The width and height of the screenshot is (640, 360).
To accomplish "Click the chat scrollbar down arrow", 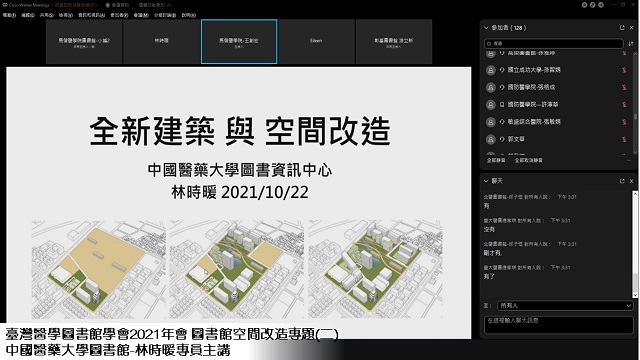I will (x=635, y=295).
